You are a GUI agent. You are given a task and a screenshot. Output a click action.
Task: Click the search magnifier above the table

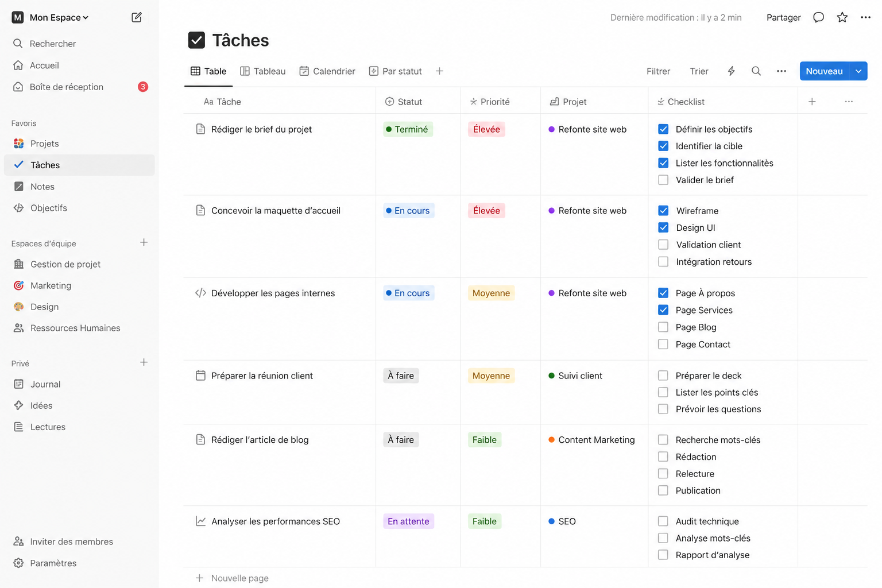756,71
